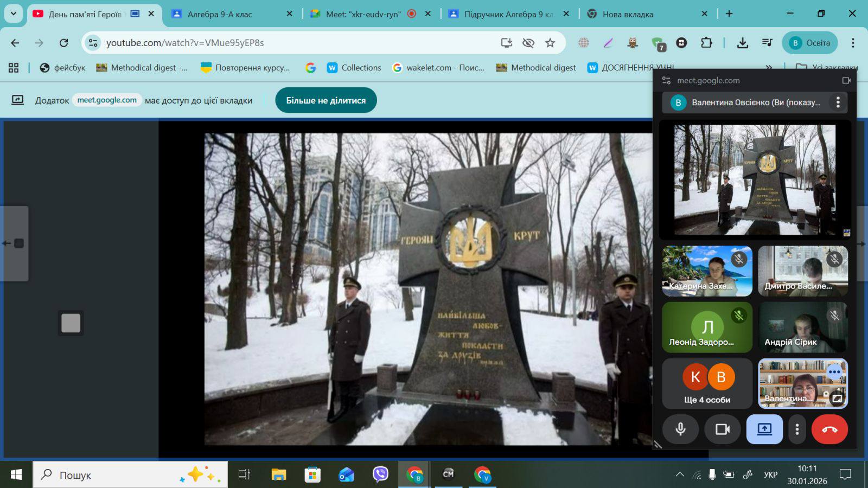Open the Освіта profile button
The height and width of the screenshot is (488, 868).
809,43
